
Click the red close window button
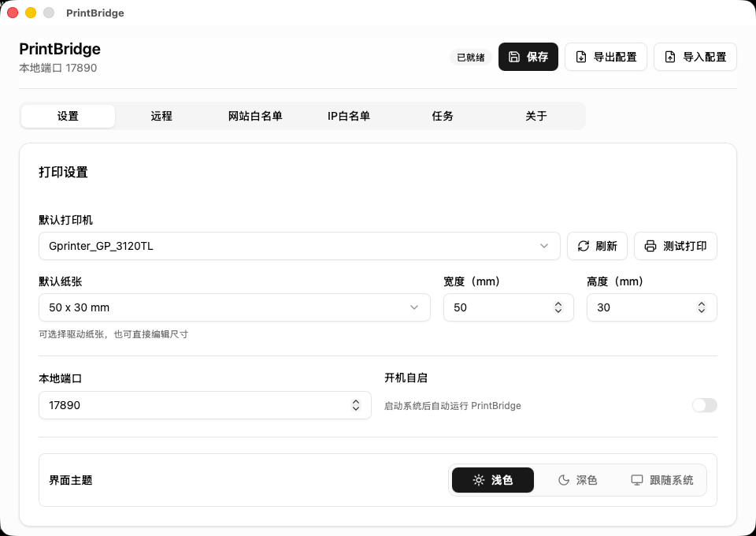(x=13, y=13)
